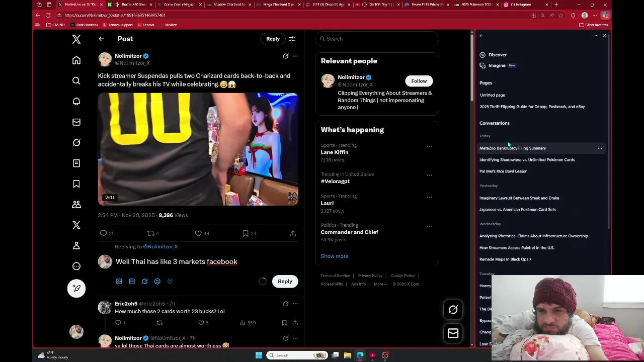Add media image to reply
Image resolution: width=644 pixels, height=362 pixels.
(119, 281)
